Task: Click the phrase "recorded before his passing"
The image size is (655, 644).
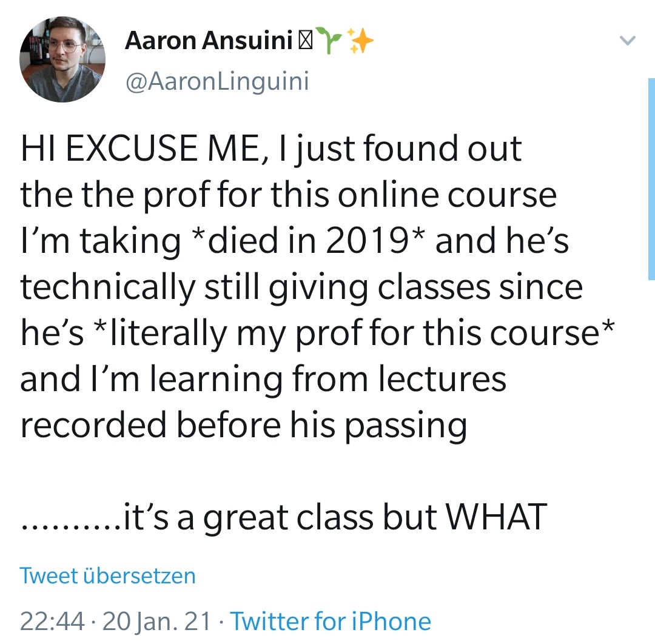Action: 243,424
